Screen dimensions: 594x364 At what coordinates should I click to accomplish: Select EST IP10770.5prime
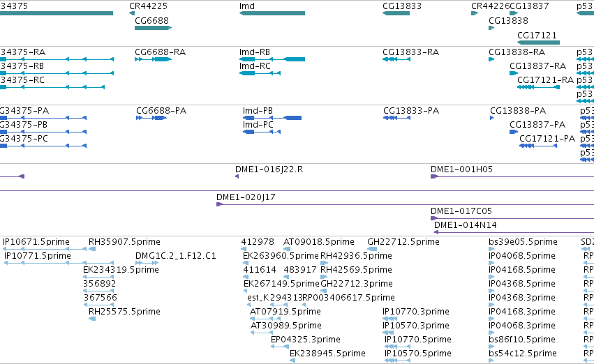[397, 347]
